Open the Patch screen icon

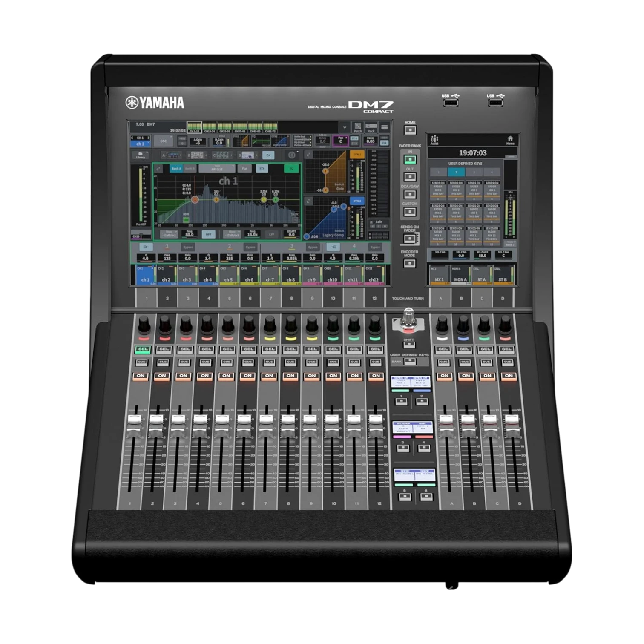click(358, 128)
